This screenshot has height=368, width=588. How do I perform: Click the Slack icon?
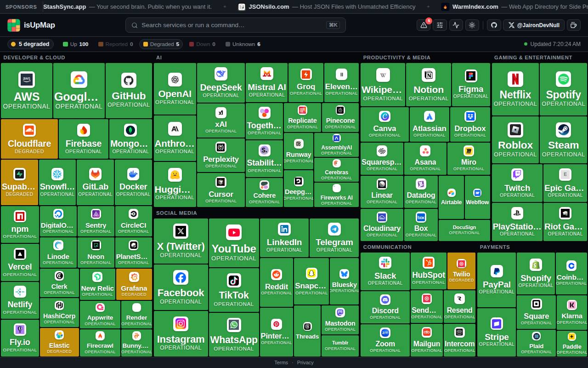click(385, 263)
